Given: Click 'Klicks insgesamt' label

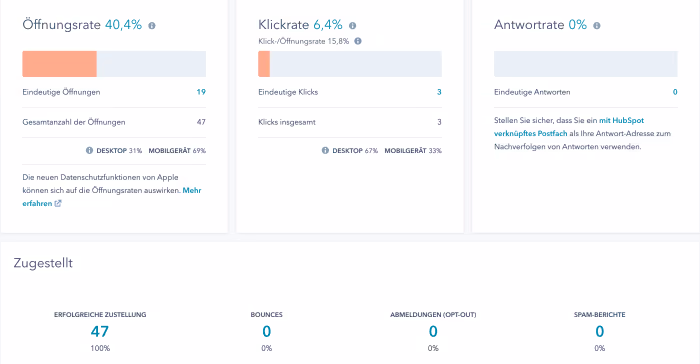Looking at the screenshot, I should click(x=287, y=122).
